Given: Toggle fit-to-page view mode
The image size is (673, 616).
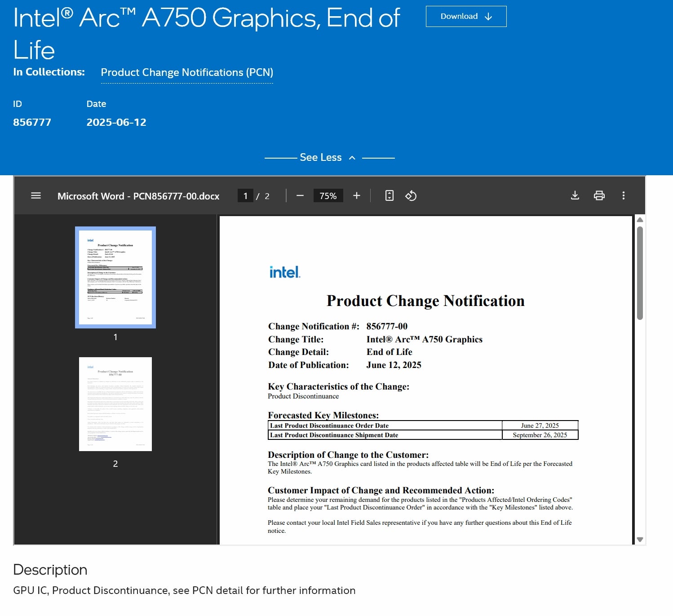Looking at the screenshot, I should (x=389, y=196).
